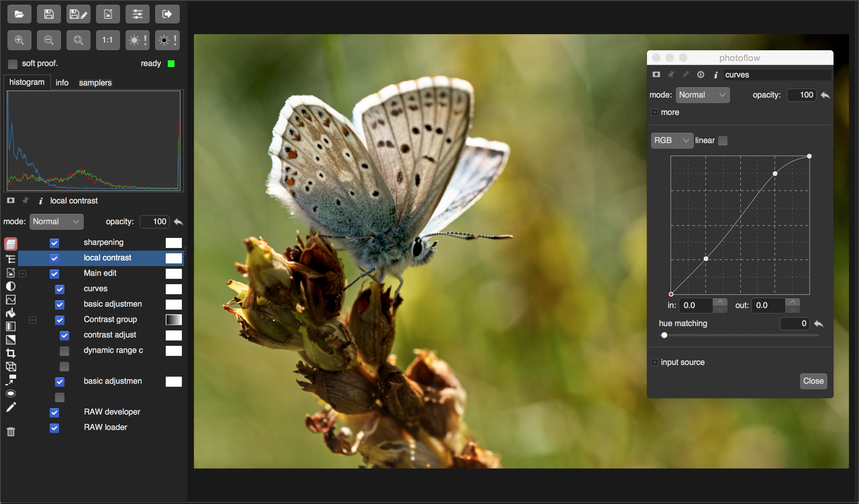The height and width of the screenshot is (504, 859).
Task: Enable the dynamic range layer checkbox
Action: pyautogui.click(x=64, y=351)
